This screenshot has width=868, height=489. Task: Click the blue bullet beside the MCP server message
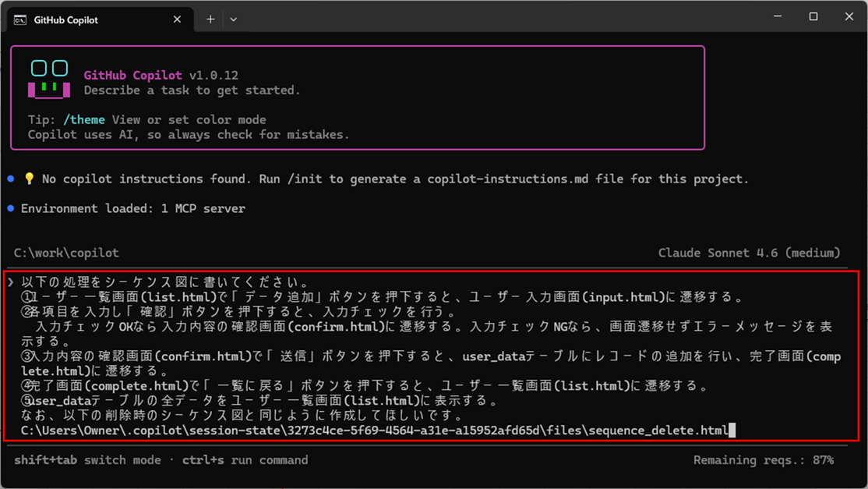pyautogui.click(x=9, y=207)
